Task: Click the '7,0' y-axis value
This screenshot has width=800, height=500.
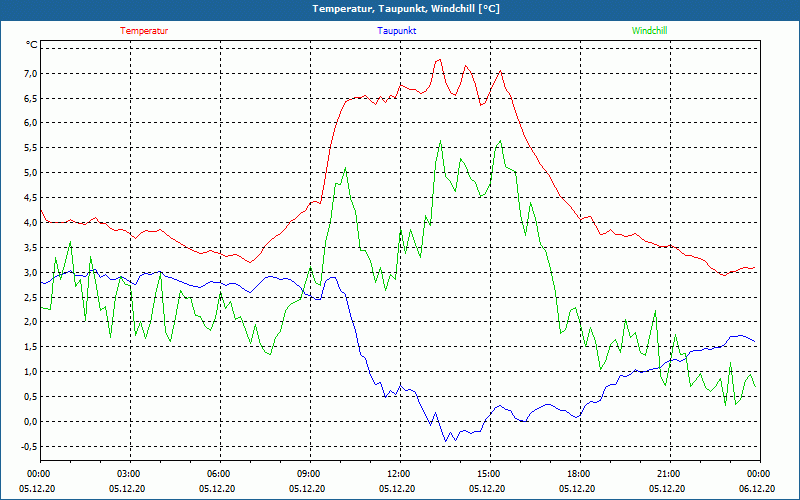Action: point(31,73)
